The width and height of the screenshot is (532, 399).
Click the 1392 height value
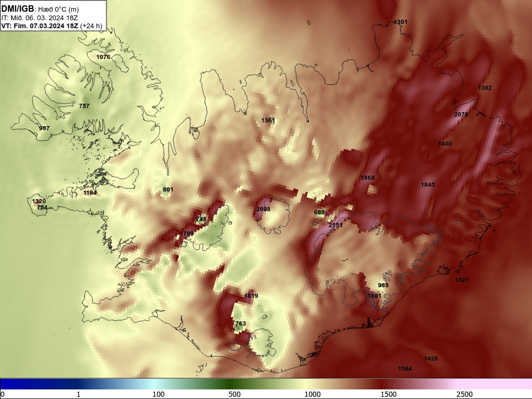pos(485,88)
